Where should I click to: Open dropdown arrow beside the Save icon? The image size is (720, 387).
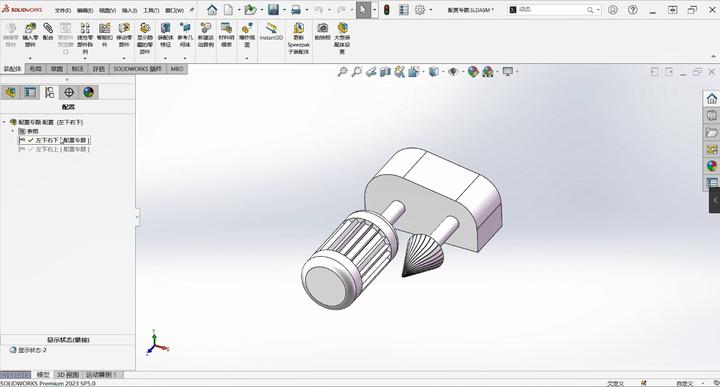284,10
